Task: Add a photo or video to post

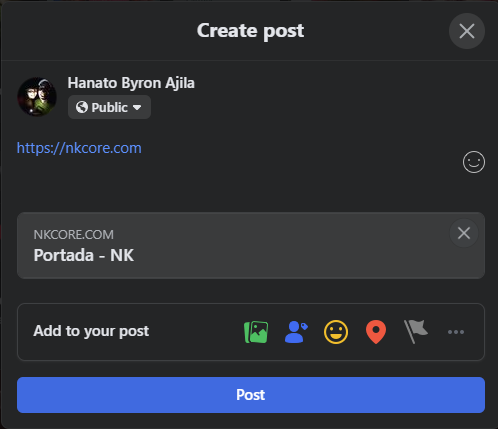Action: pos(256,332)
